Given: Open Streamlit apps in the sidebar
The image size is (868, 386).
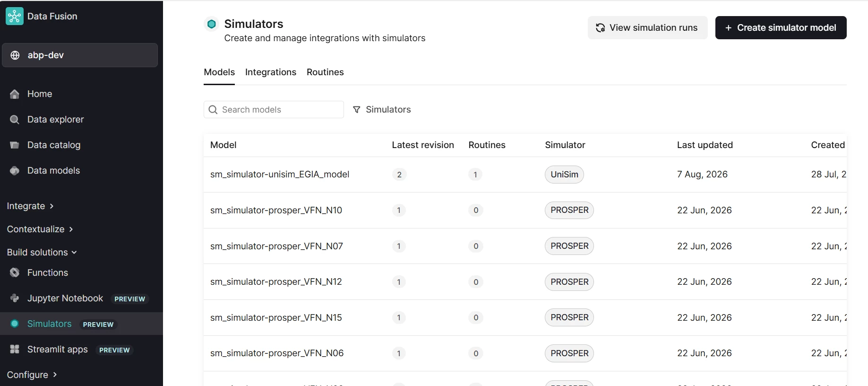Looking at the screenshot, I should coord(58,349).
